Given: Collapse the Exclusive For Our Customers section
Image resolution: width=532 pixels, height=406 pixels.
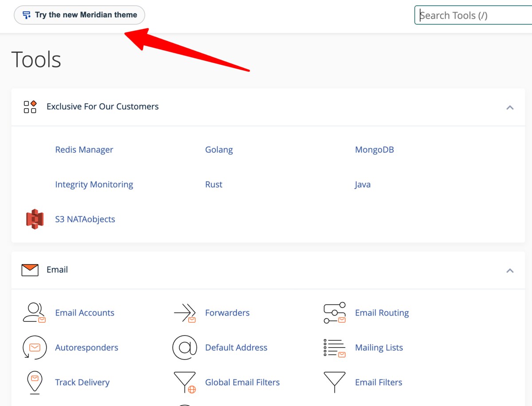Looking at the screenshot, I should [510, 107].
